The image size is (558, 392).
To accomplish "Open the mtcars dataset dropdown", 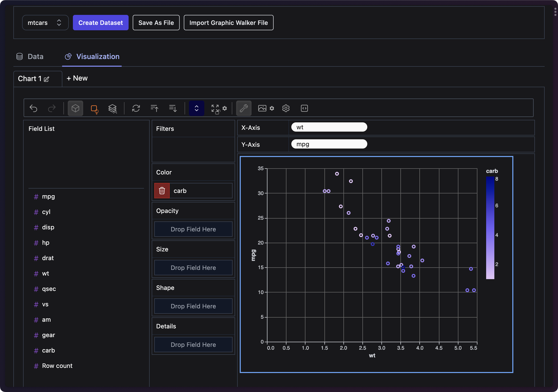I will coord(45,23).
